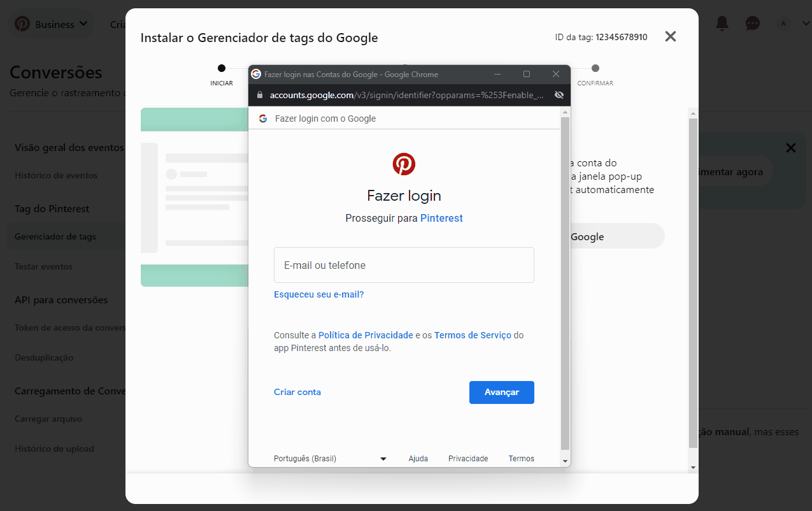Click the Google button in dialog
Screen dimensions: 812x511
click(616, 236)
